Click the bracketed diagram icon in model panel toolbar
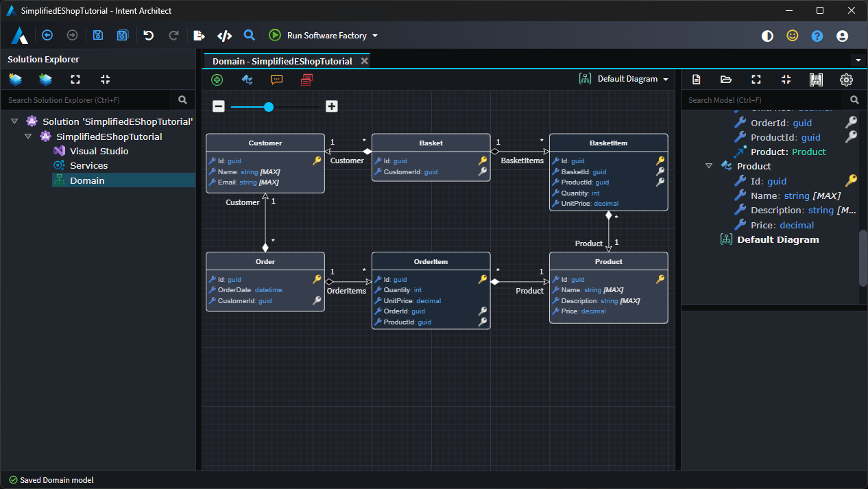Screen dimensions: 868x489 [x=816, y=80]
